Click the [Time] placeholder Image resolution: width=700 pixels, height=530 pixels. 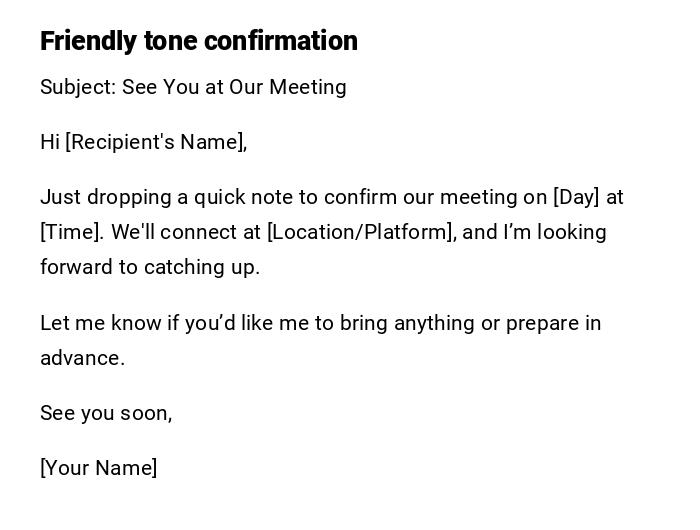(71, 232)
